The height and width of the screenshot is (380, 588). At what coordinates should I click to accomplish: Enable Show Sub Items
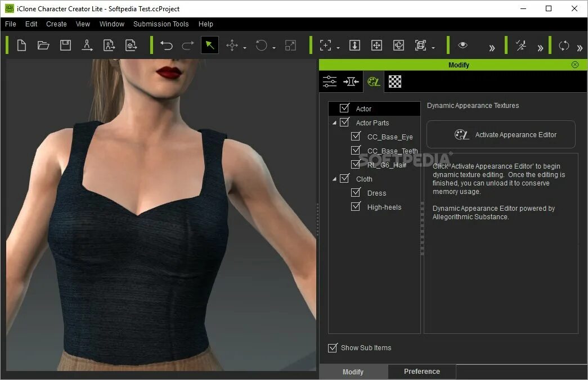tap(333, 348)
